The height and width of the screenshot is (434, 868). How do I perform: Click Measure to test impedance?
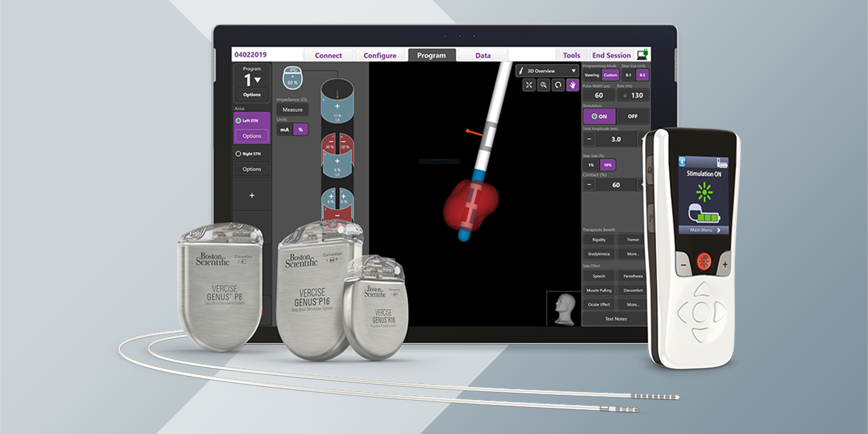pos(292,109)
